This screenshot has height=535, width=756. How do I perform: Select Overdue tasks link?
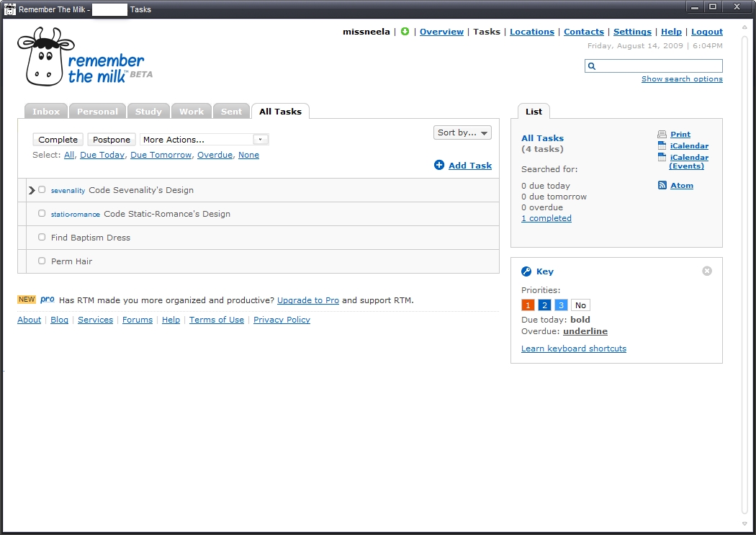tap(215, 155)
